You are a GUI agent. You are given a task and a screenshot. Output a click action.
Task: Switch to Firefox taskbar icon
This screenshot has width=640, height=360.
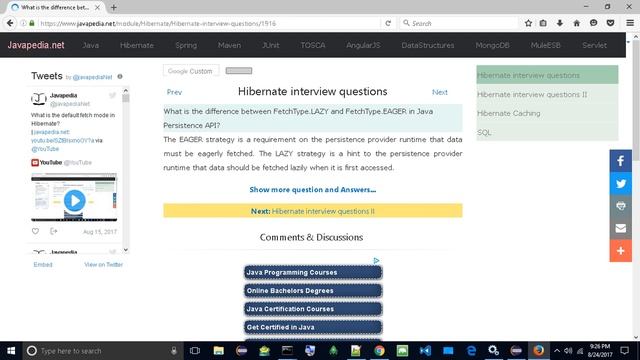click(x=539, y=351)
